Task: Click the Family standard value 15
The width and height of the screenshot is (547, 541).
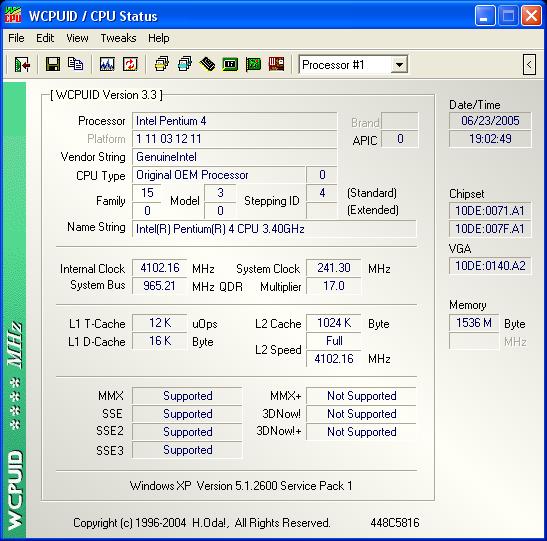Action: 147,193
